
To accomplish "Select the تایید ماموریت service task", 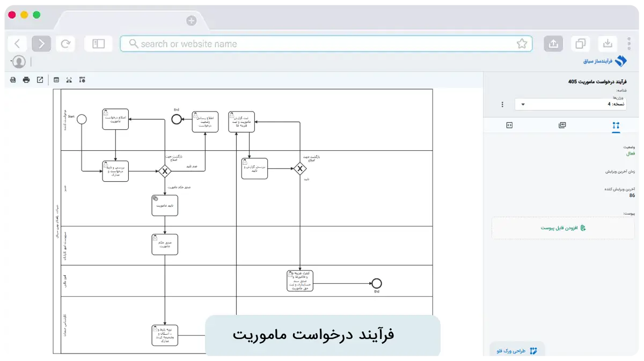I will (x=165, y=205).
